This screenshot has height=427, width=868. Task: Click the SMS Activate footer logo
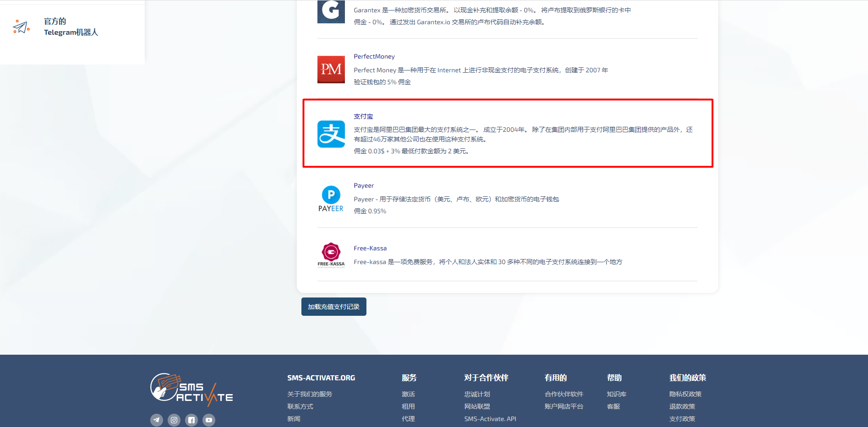(x=191, y=390)
